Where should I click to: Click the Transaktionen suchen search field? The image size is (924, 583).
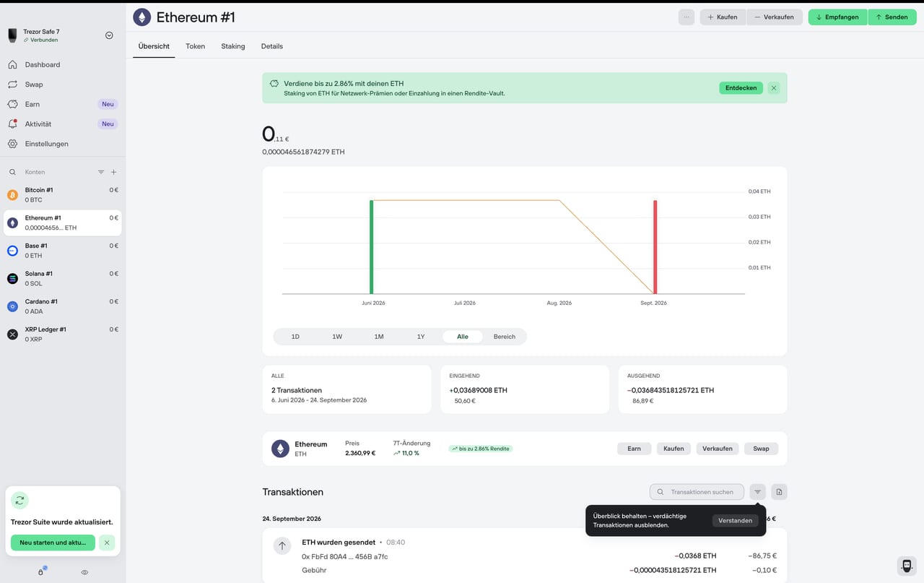pos(697,492)
